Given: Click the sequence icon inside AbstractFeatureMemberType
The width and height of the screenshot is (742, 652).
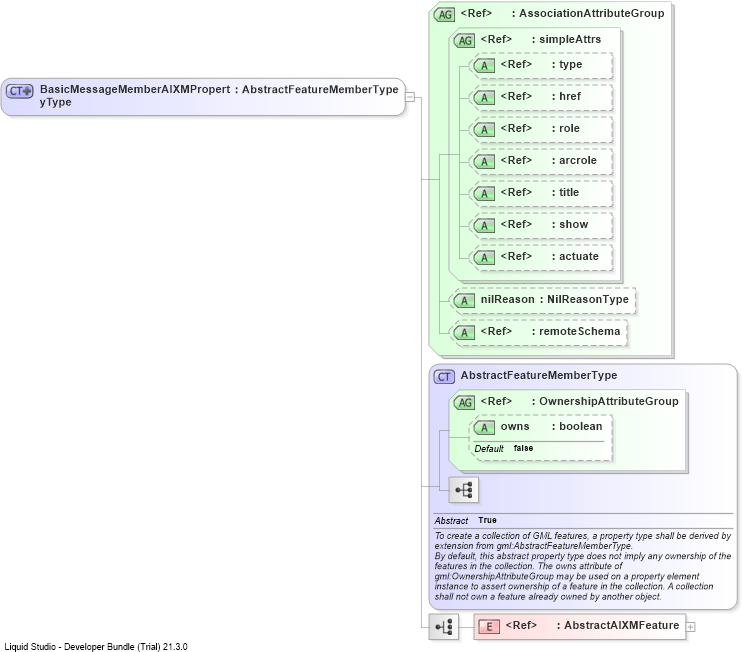Looking at the screenshot, I should [x=464, y=490].
